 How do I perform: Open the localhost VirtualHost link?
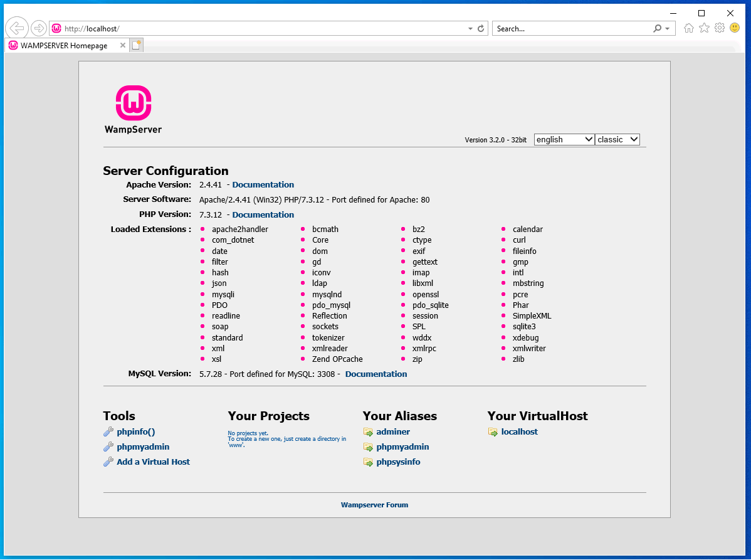(519, 431)
